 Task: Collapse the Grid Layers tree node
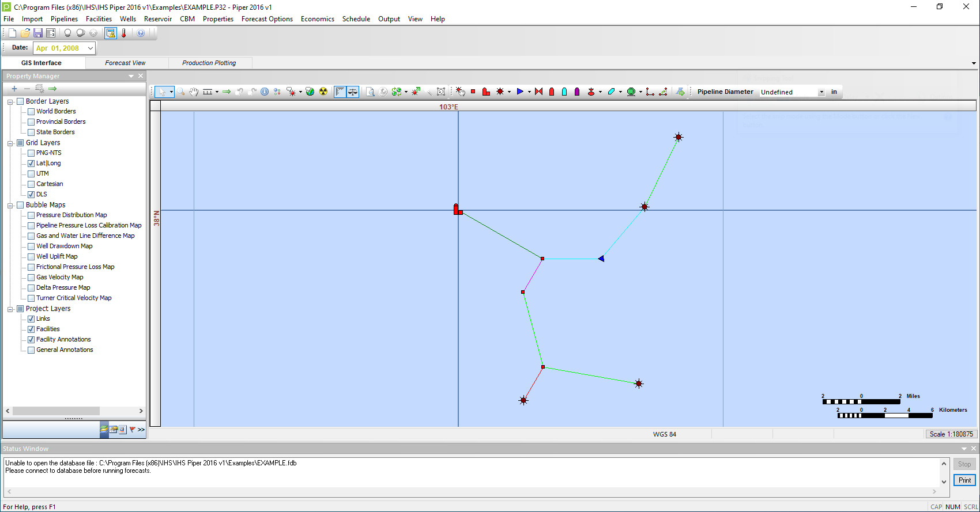pyautogui.click(x=10, y=143)
